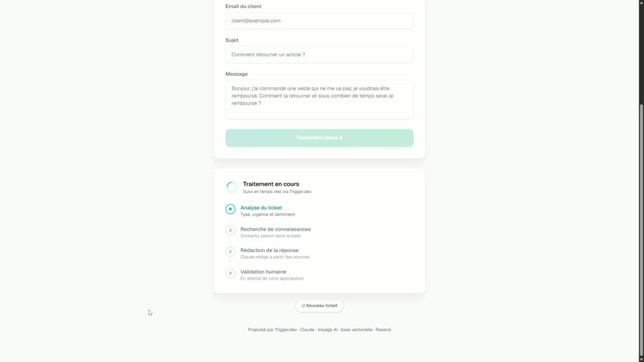
Task: Click the step 2 circle icon
Action: coord(230,230)
